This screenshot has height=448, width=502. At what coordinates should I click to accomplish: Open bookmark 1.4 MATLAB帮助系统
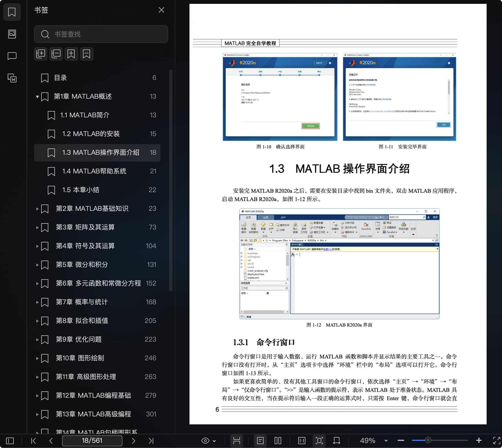97,171
